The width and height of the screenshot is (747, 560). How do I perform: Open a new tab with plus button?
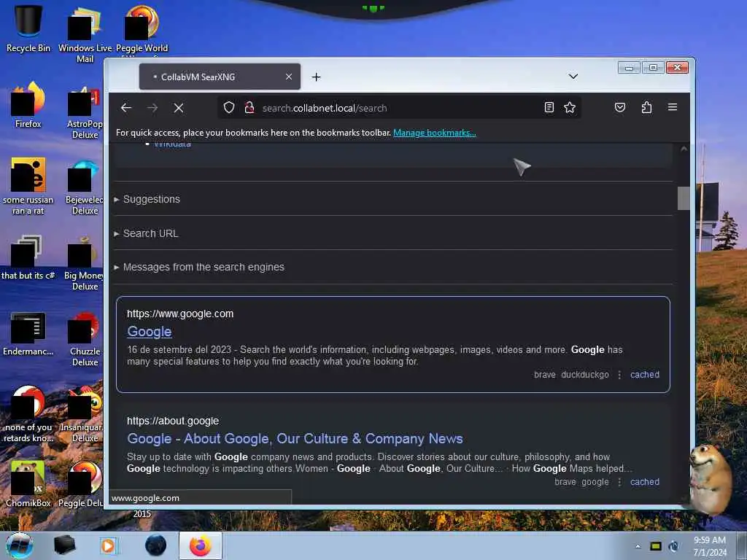click(317, 77)
